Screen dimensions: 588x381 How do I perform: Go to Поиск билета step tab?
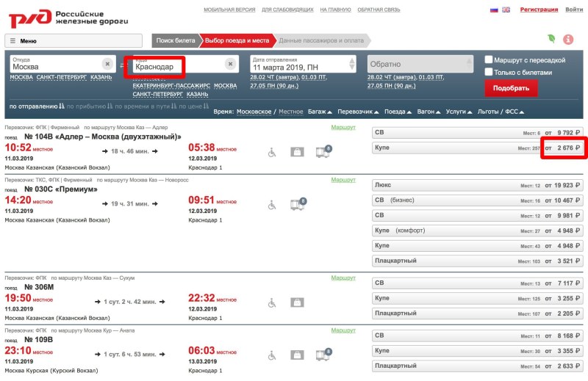175,40
